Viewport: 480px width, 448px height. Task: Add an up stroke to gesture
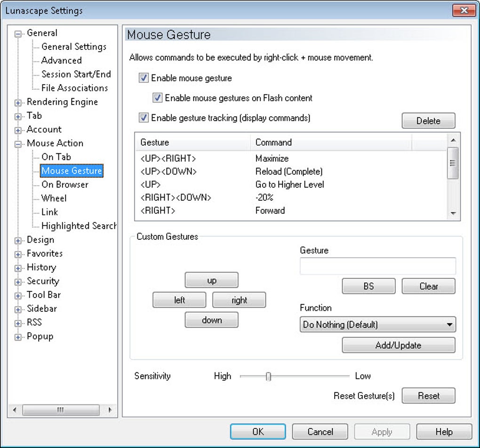(212, 281)
